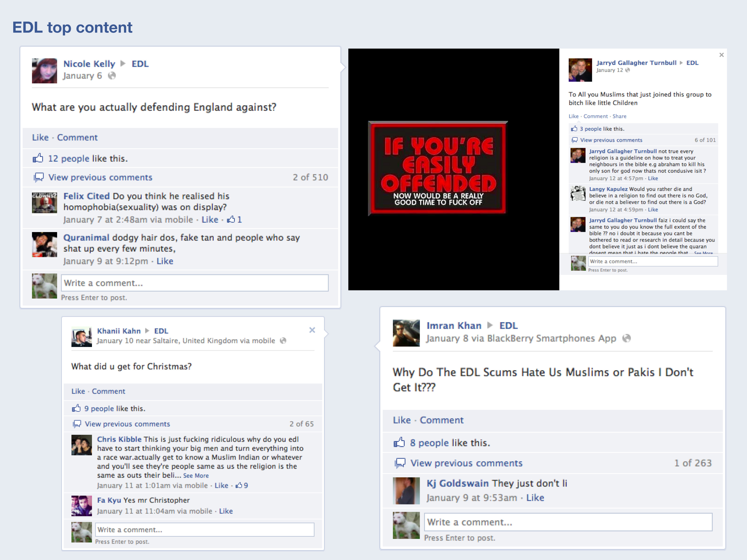Click the thumbs-up count on Felix Cited's comment
Screen dimensions: 747x560
234,220
